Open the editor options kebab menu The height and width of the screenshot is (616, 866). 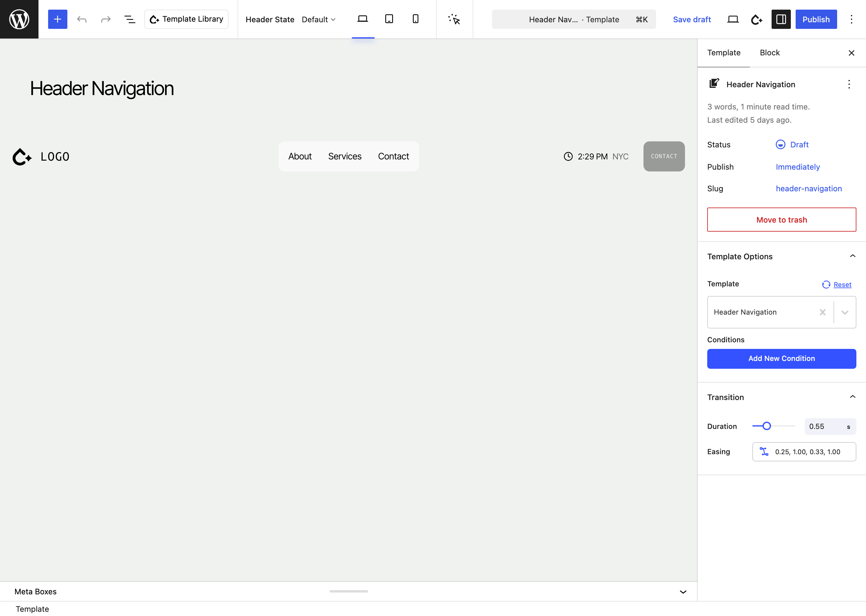tap(851, 19)
